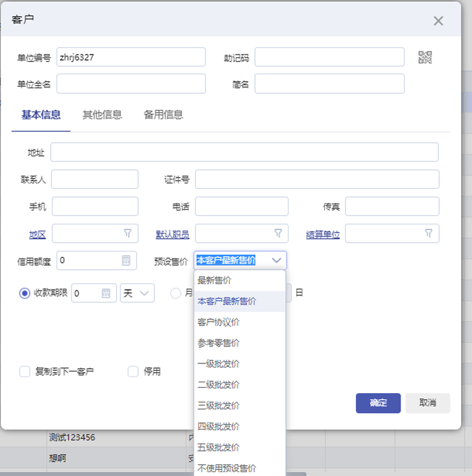Click the 单位全名 input field
Image resolution: width=472 pixels, height=476 pixels.
point(131,84)
